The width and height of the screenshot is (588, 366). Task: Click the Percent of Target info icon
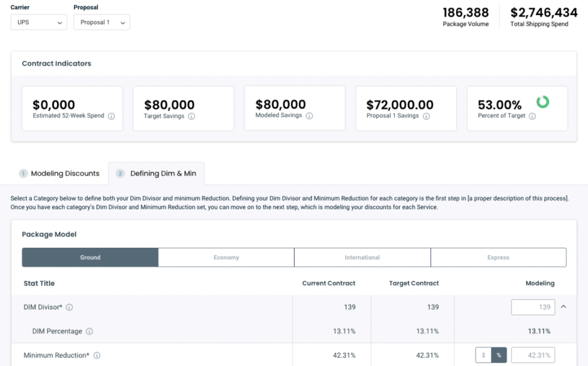click(x=531, y=116)
